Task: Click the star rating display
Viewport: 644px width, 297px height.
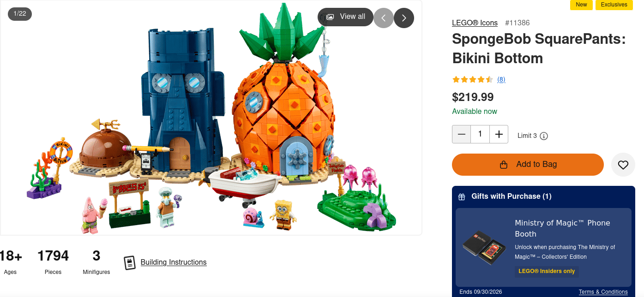Action: click(x=473, y=79)
